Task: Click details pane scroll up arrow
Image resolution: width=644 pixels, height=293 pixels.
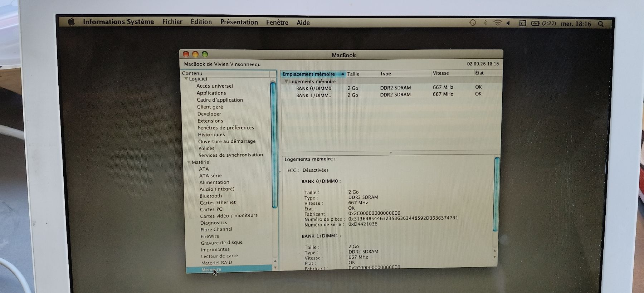Action: (x=495, y=251)
